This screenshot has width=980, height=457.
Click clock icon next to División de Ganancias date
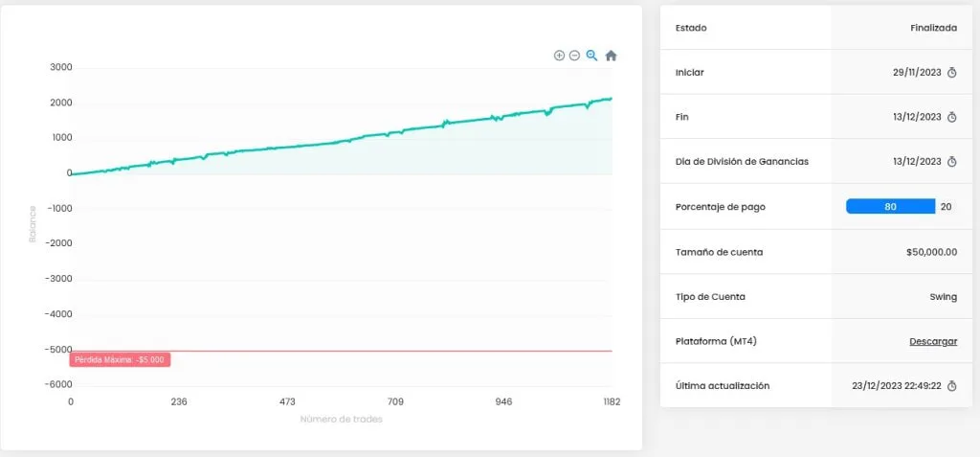(x=952, y=162)
